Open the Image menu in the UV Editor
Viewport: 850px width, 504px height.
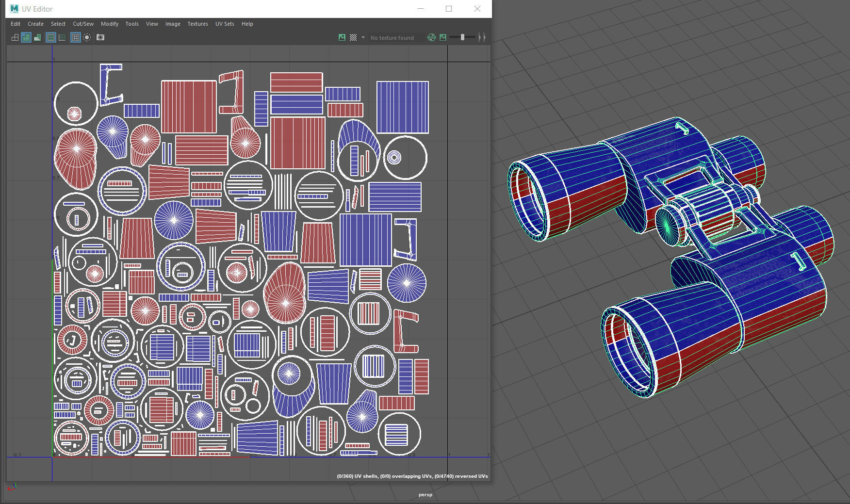pyautogui.click(x=173, y=24)
